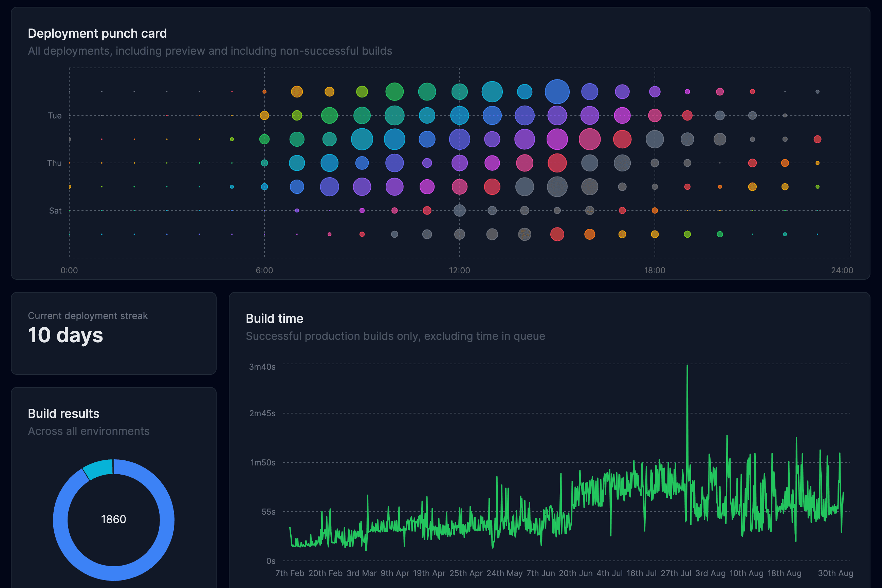Viewport: 882px width, 588px height.
Task: Click the largest blue bubble in top row
Action: pos(557,92)
